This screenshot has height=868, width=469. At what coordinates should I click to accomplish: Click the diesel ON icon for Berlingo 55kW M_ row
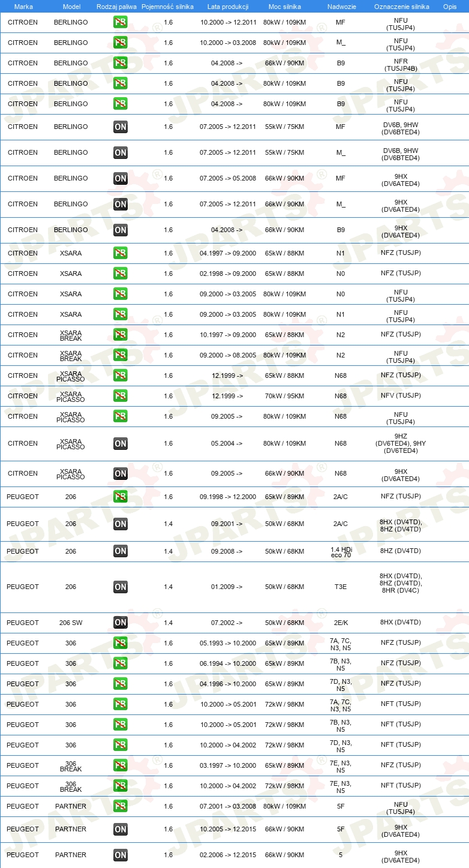tap(121, 152)
